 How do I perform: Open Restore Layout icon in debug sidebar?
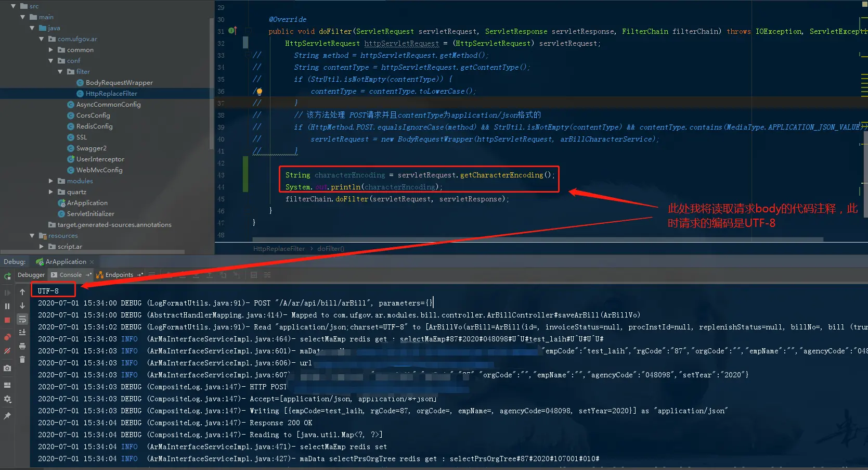coord(7,385)
